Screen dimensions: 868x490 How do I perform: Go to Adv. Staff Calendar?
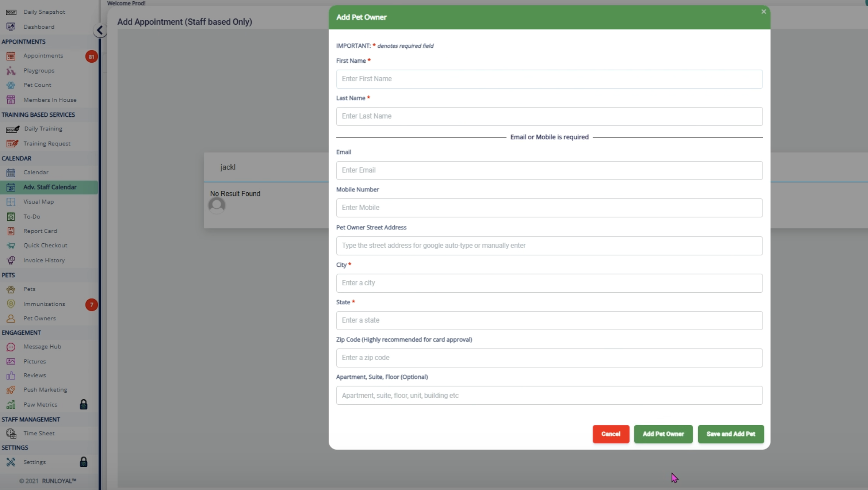pos(50,187)
